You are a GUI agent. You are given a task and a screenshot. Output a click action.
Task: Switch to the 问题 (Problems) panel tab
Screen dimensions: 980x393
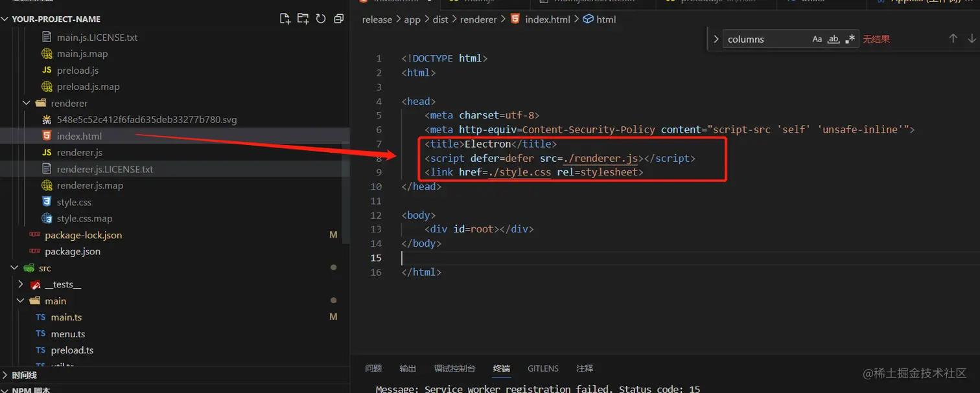pos(373,368)
